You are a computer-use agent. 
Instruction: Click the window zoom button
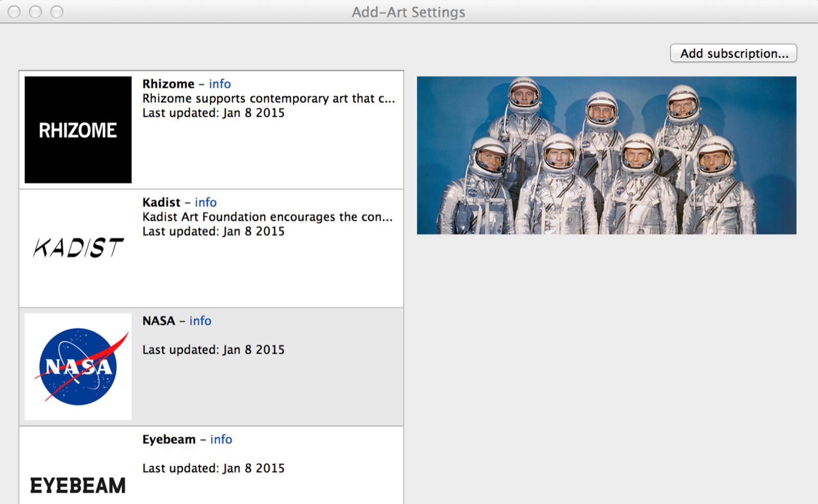[x=57, y=12]
